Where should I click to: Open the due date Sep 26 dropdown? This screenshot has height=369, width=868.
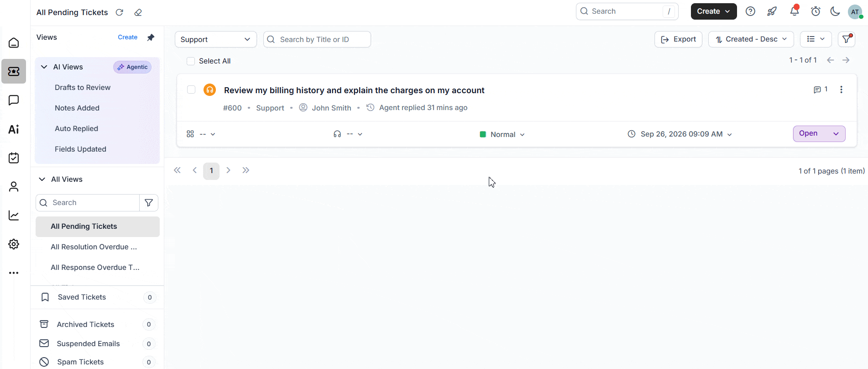click(x=680, y=134)
